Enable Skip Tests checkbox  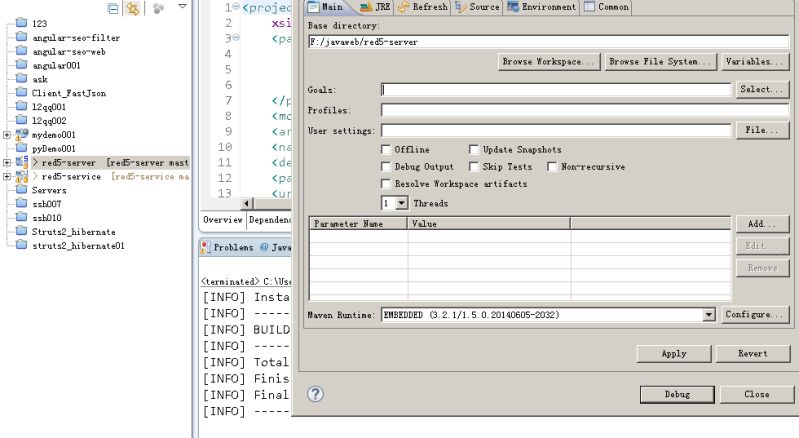pyautogui.click(x=473, y=167)
